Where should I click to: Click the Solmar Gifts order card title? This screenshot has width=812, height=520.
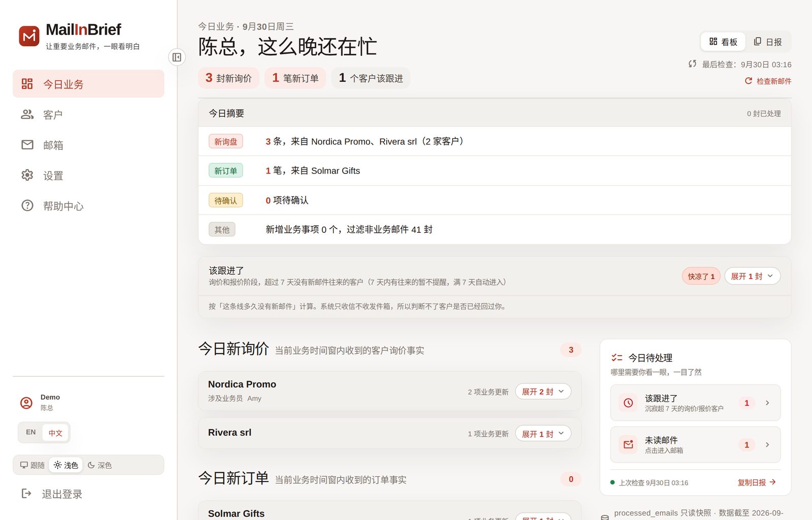coord(236,513)
